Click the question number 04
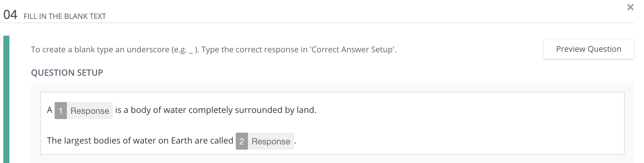 click(x=10, y=15)
